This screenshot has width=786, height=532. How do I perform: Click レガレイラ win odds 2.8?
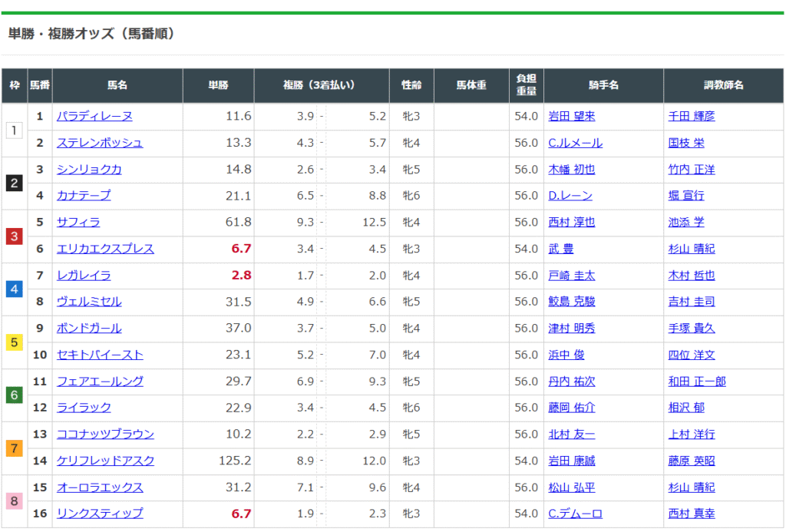tap(241, 276)
